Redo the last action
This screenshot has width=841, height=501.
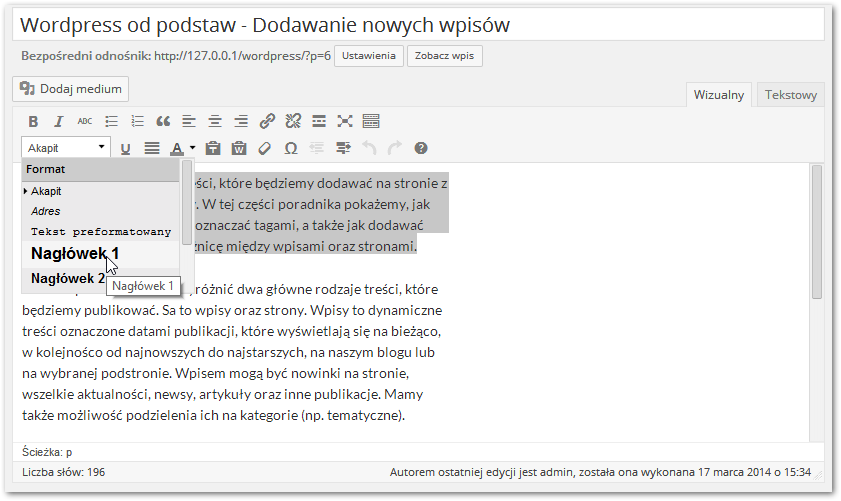[x=395, y=149]
